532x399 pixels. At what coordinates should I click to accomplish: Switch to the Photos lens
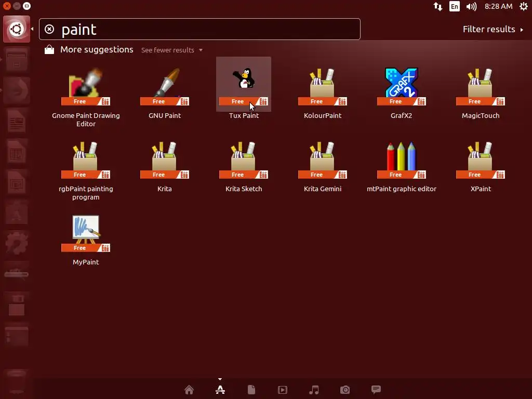pos(345,390)
